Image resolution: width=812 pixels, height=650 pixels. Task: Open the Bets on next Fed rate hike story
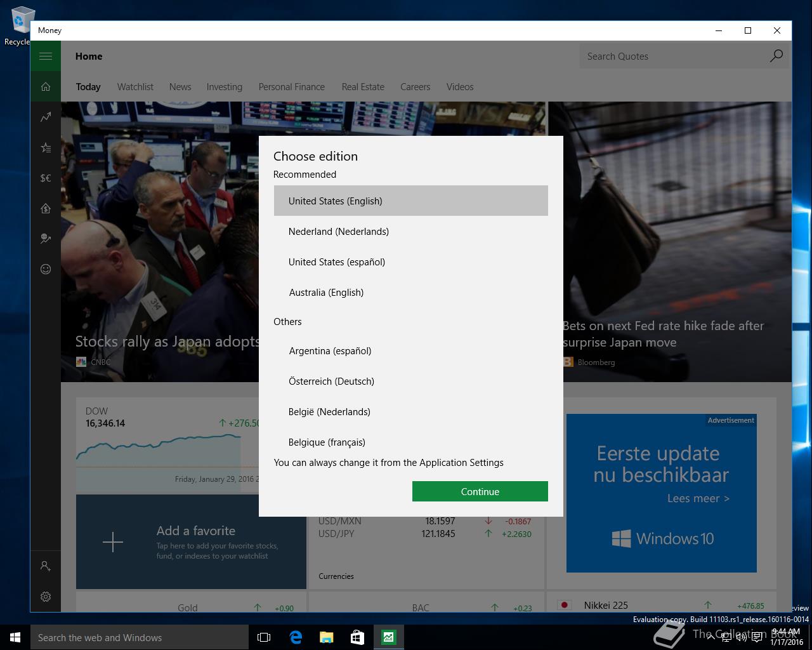coord(664,334)
